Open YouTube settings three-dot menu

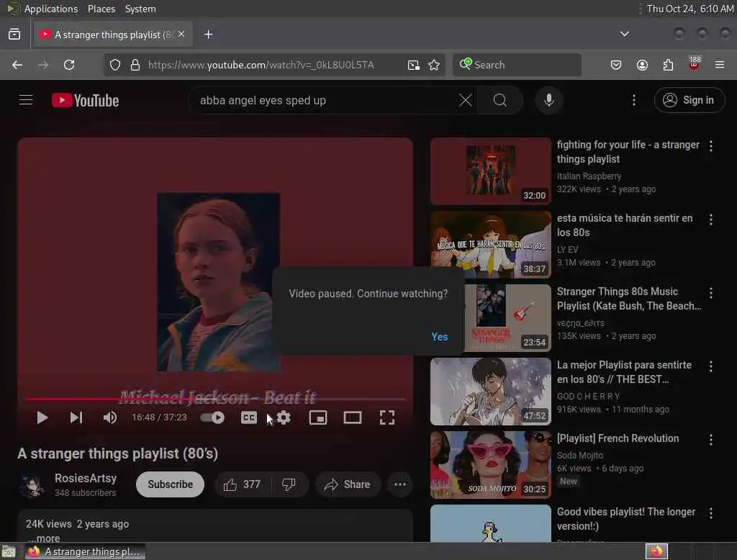tap(634, 100)
